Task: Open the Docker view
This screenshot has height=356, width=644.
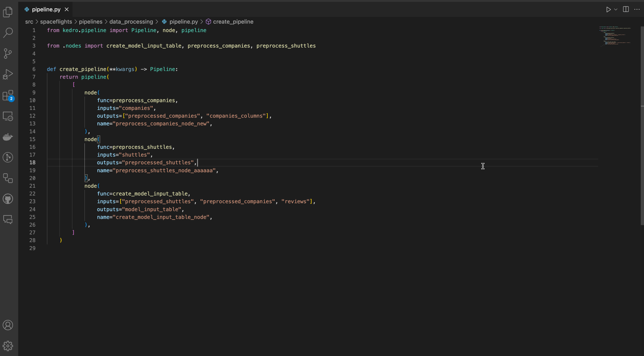Action: click(x=8, y=137)
